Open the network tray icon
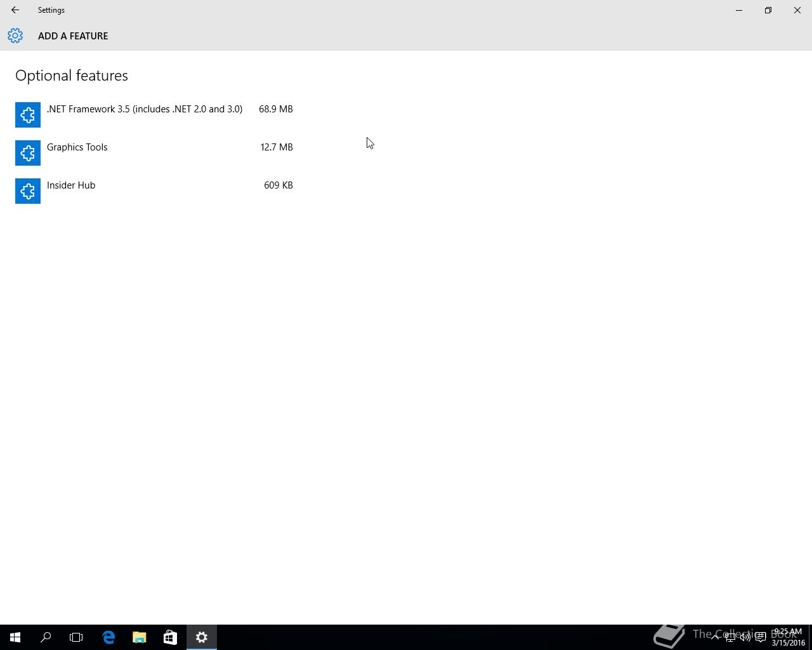 coord(730,637)
